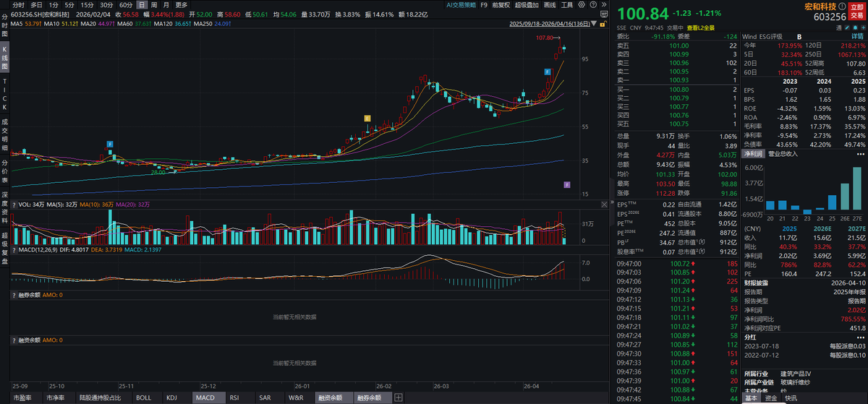Switch to the 陆股通持股占比 tab

[101, 397]
